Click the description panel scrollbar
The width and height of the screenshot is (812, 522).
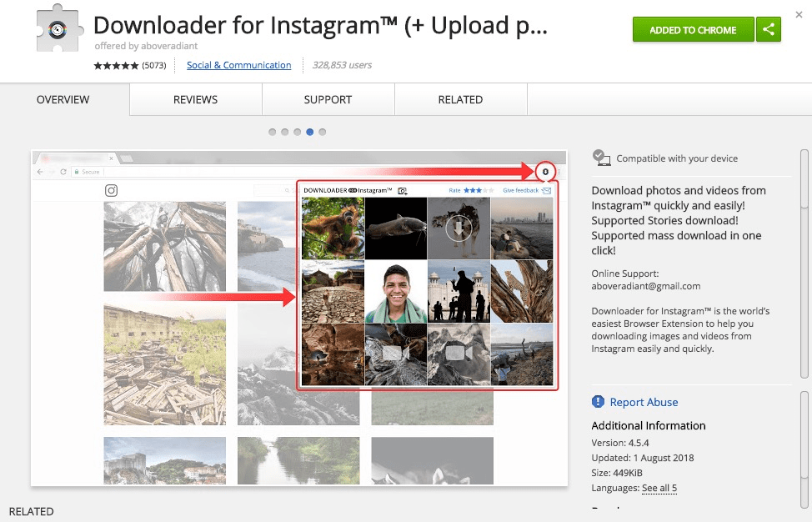pos(804,264)
